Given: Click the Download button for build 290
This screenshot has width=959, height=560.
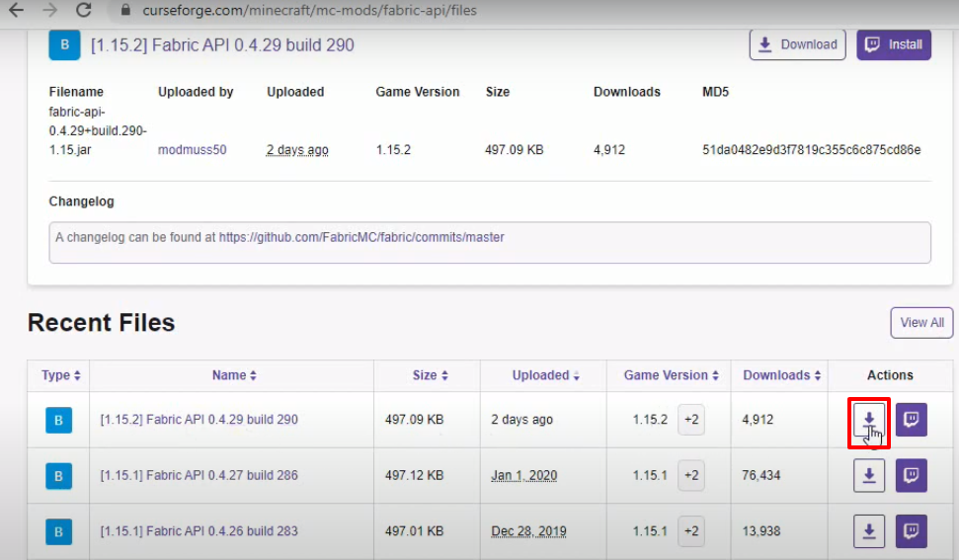Looking at the screenshot, I should [798, 44].
